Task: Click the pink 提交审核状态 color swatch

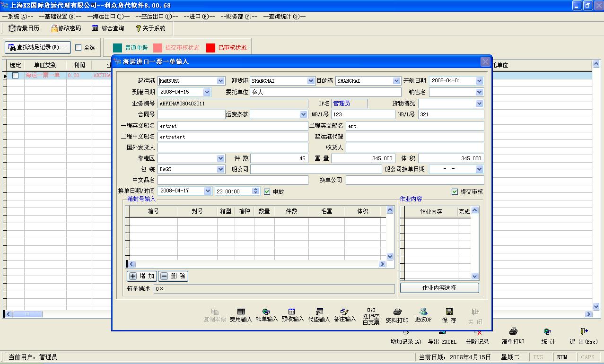Action: 158,48
